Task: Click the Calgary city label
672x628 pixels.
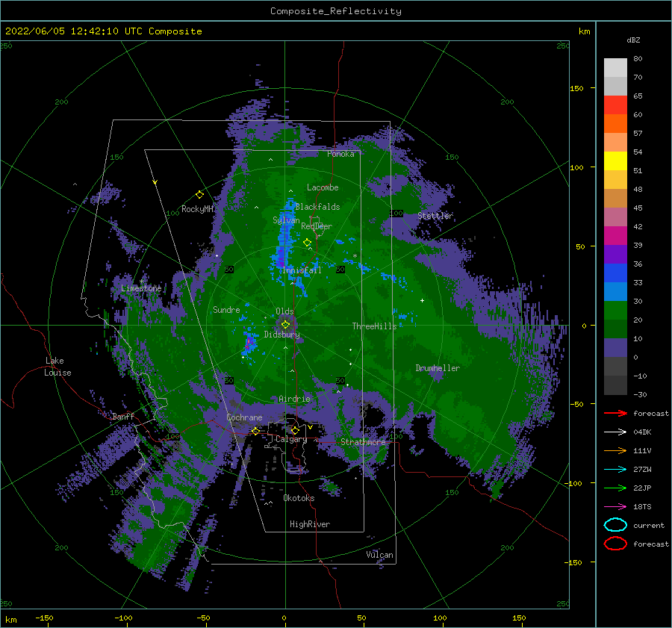Action: click(291, 439)
